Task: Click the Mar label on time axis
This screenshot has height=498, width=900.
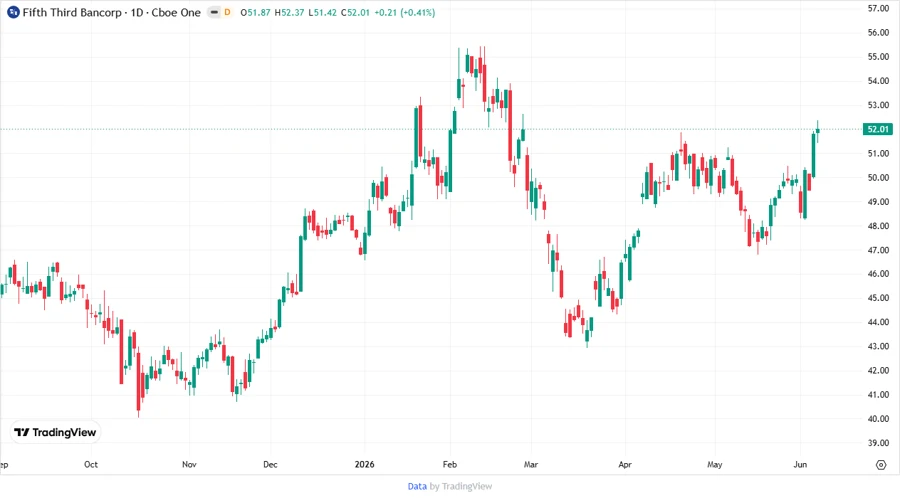Action: point(531,464)
